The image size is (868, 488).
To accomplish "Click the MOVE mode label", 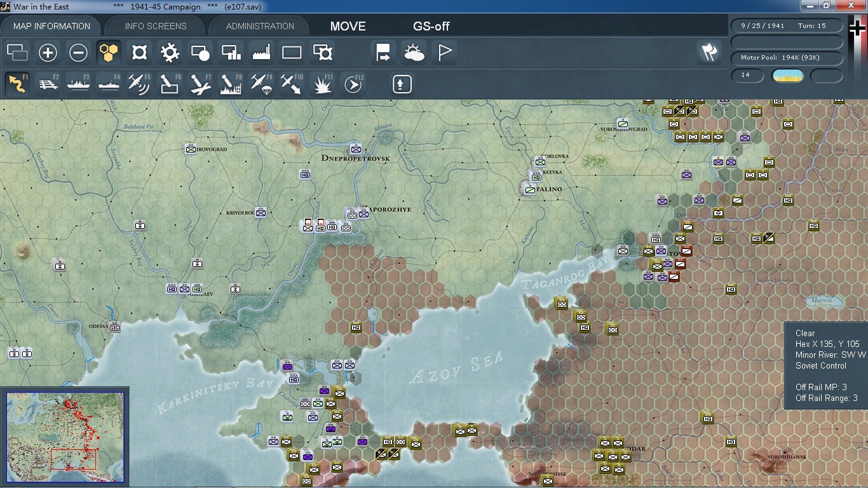I will click(348, 26).
